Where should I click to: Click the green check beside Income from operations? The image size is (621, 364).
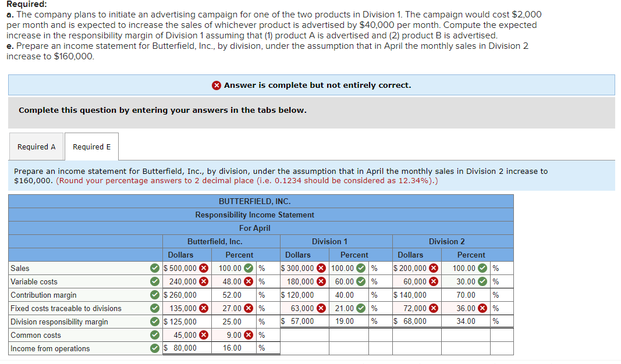click(x=154, y=348)
